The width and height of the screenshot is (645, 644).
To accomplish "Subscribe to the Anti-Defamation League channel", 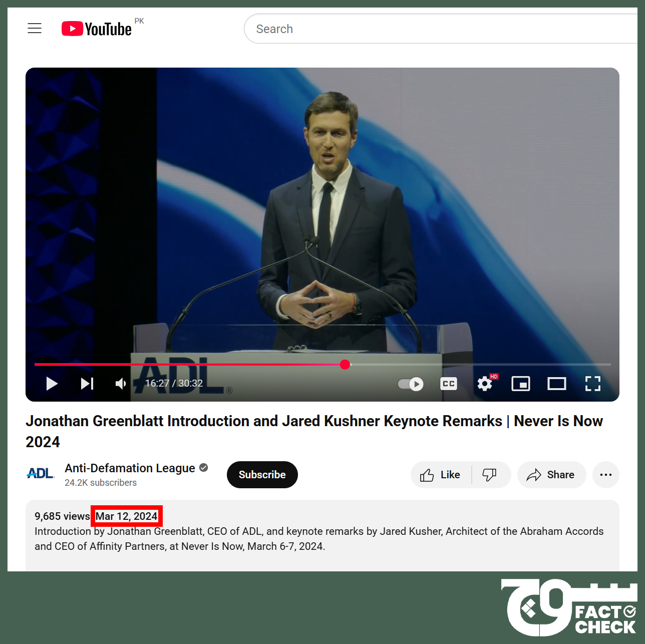I will 262,475.
